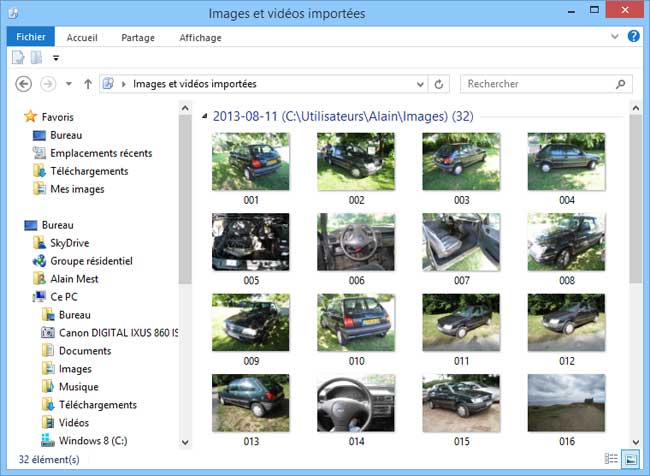Screen dimensions: 650x476
Task: Select car seat thumbnail 007
Action: tap(461, 242)
